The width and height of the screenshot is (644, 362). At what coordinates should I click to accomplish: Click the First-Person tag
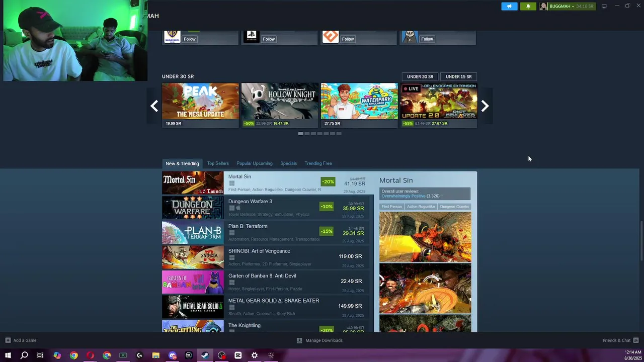391,207
